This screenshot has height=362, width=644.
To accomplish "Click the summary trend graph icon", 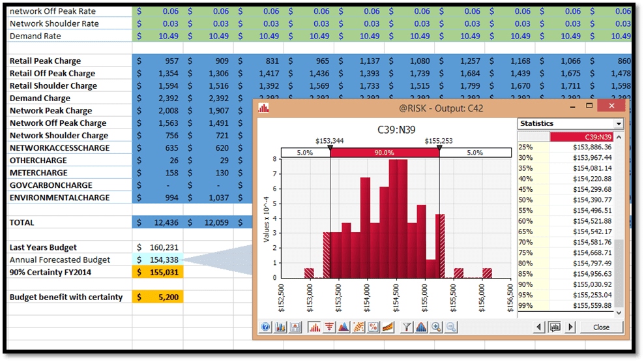I will [388, 327].
